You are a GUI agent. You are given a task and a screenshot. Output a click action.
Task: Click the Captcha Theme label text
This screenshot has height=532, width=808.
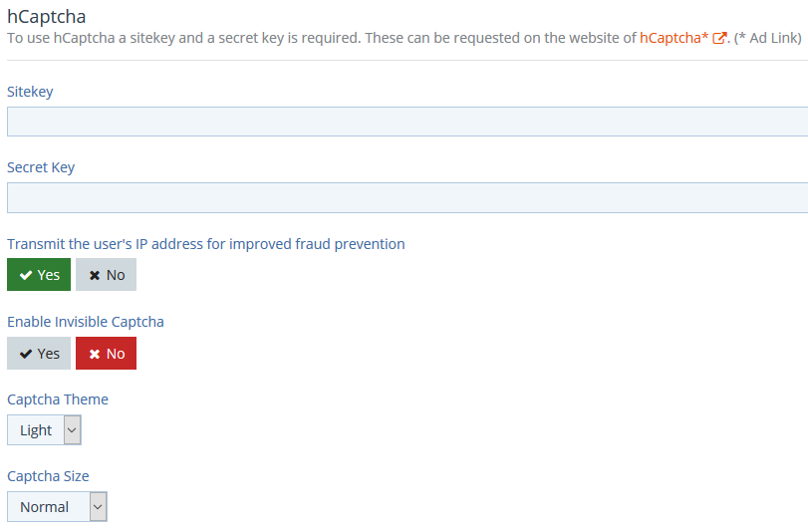[x=58, y=399]
